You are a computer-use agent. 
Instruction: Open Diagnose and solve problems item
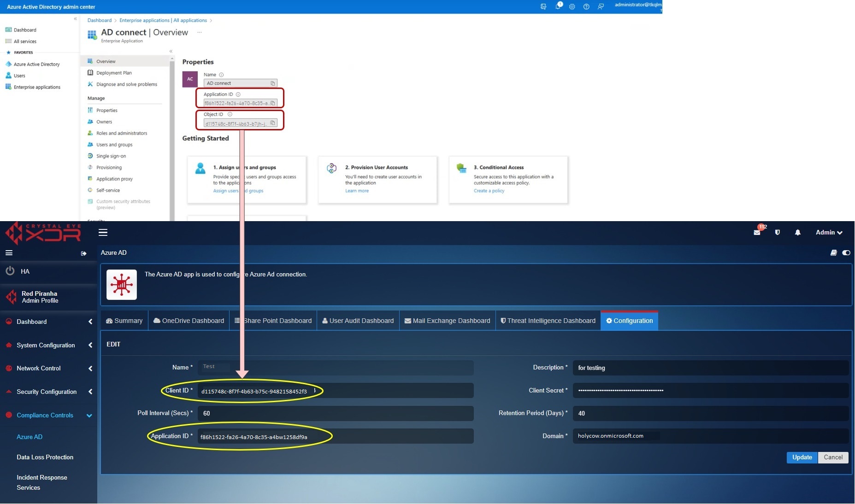click(x=127, y=84)
